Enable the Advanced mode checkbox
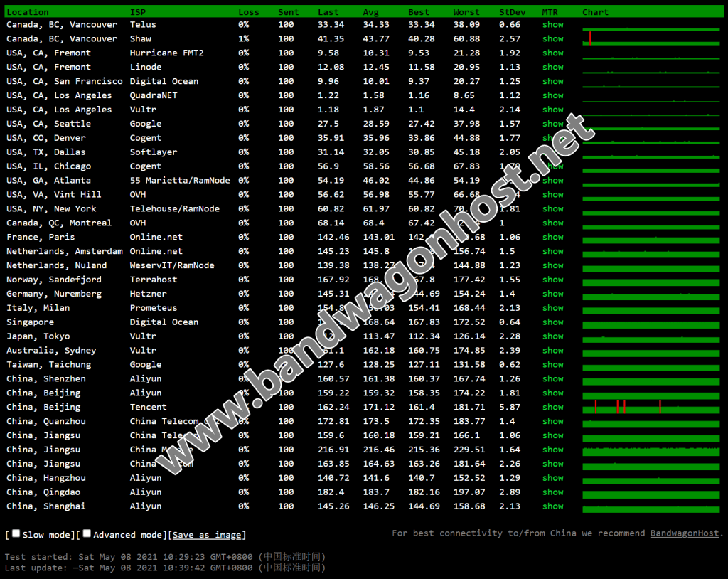The height and width of the screenshot is (579, 728). (x=87, y=533)
